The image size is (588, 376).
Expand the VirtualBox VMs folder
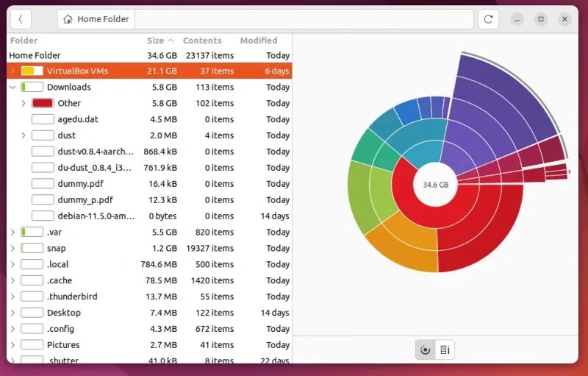13,71
